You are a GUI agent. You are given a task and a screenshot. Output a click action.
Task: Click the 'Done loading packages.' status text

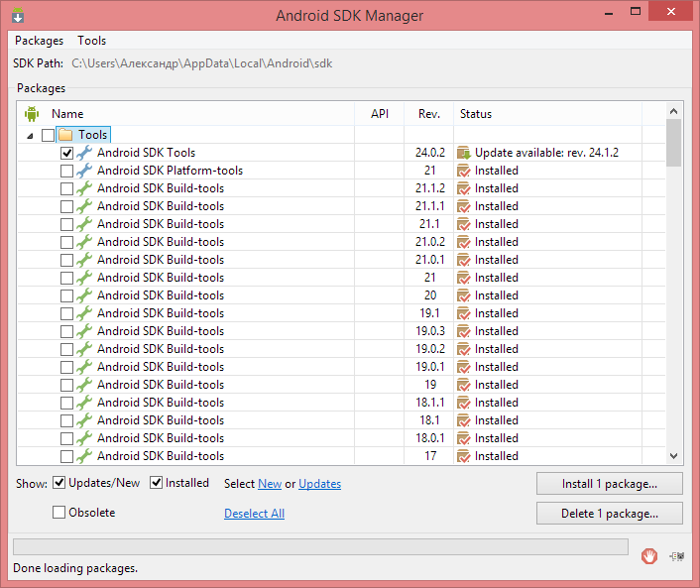[75, 568]
